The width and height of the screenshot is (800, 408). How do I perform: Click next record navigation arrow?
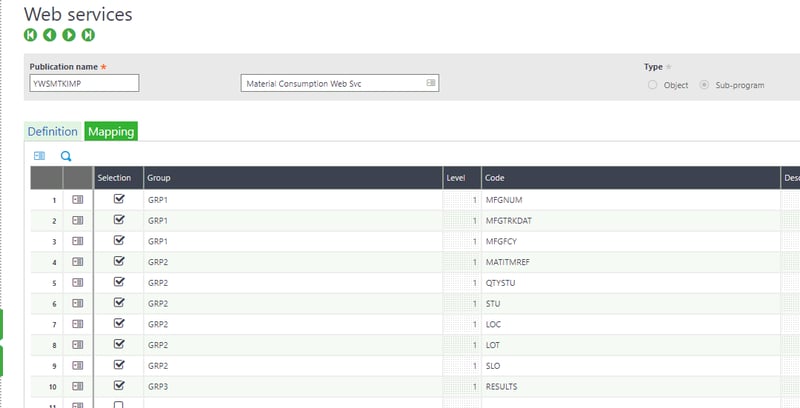pyautogui.click(x=69, y=35)
